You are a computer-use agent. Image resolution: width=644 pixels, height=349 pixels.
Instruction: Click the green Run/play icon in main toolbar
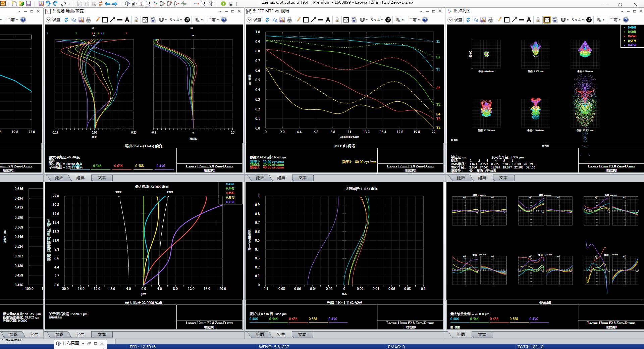pos(223,4)
